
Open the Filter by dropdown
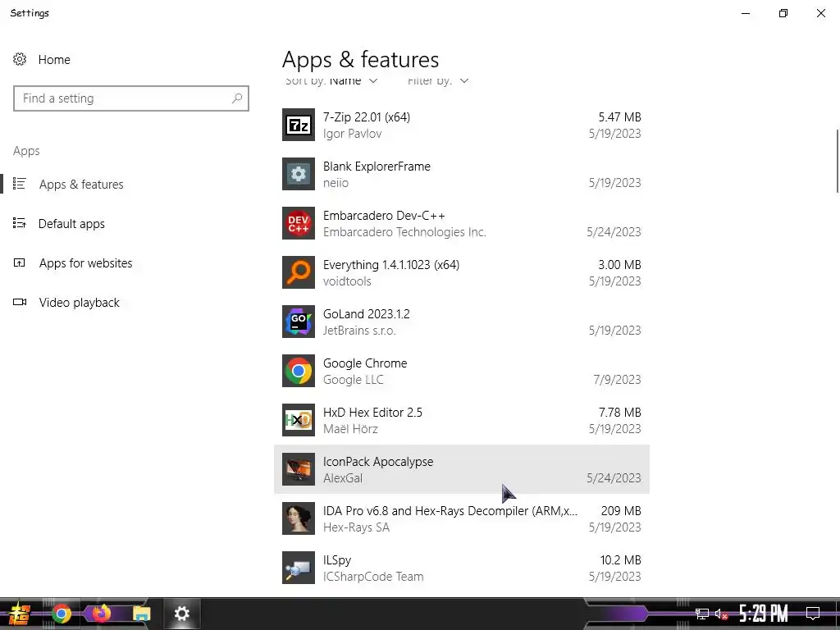tap(438, 81)
